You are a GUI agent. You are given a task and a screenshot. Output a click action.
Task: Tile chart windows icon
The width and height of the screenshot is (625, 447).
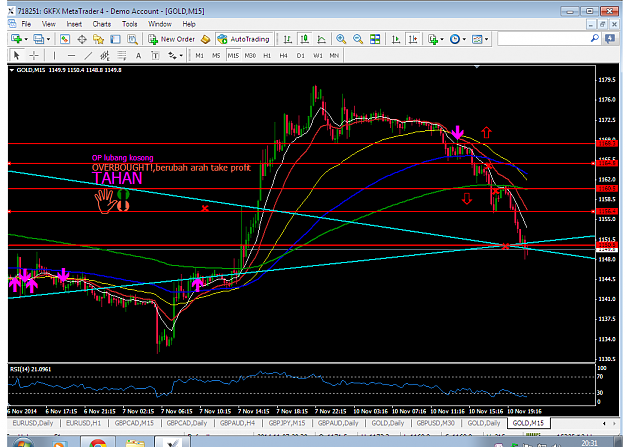(x=375, y=39)
